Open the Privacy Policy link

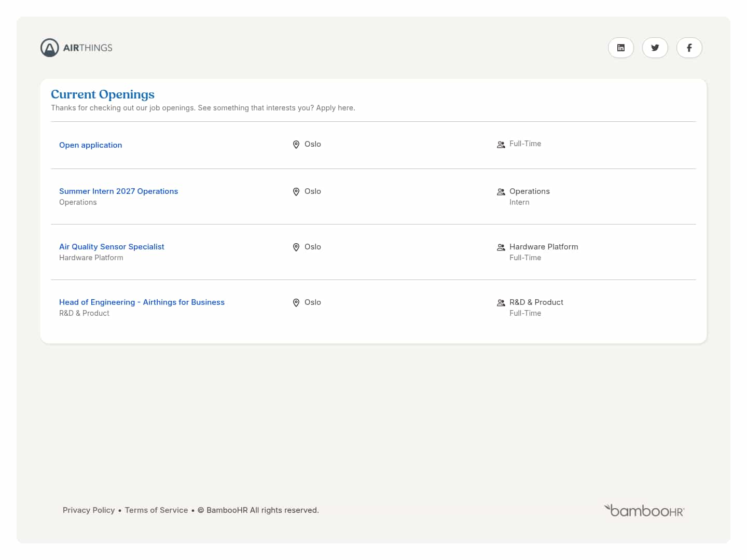[x=89, y=510]
